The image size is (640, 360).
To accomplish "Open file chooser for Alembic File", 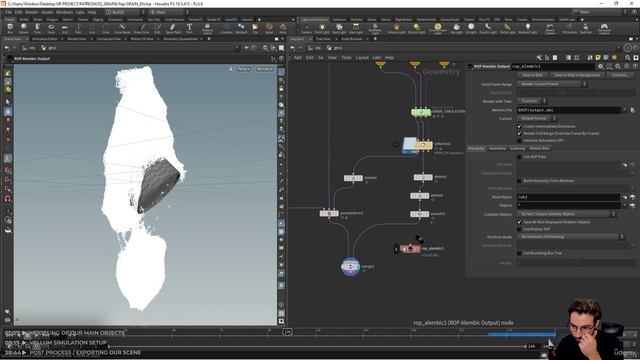I will [632, 110].
